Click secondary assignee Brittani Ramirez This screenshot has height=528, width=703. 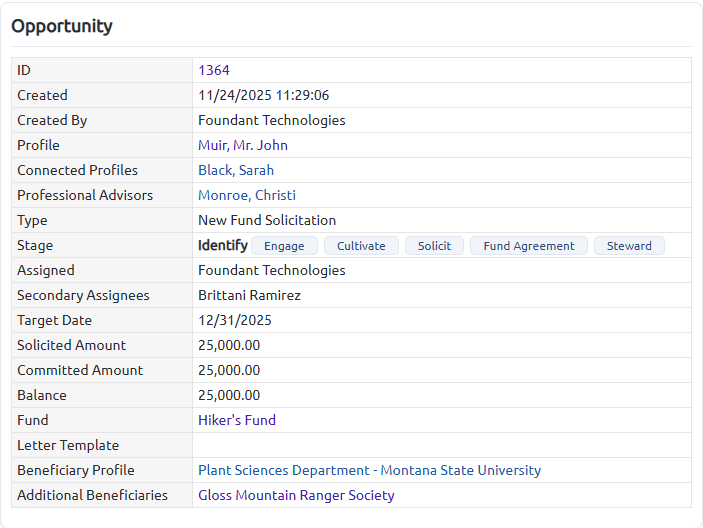tap(249, 295)
